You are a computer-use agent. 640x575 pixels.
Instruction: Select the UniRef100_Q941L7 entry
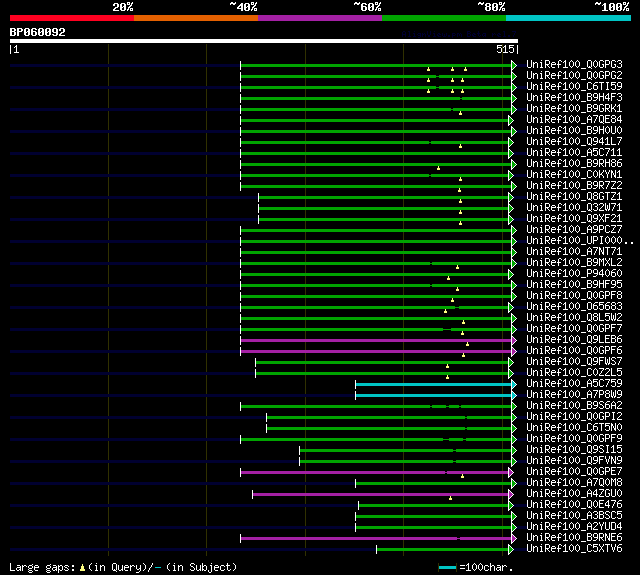click(x=574, y=142)
